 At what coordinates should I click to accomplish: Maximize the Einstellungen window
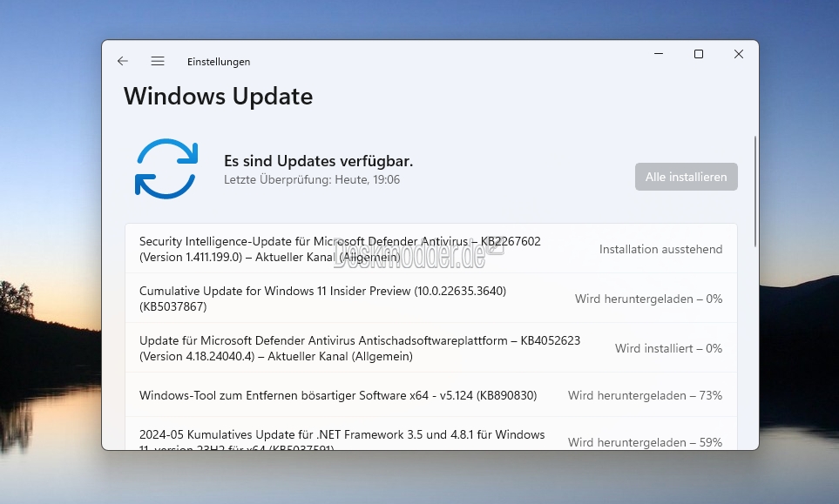(698, 54)
